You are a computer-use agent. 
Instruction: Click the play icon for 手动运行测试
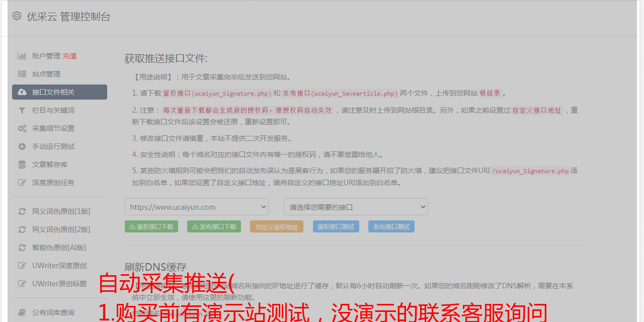[22, 146]
